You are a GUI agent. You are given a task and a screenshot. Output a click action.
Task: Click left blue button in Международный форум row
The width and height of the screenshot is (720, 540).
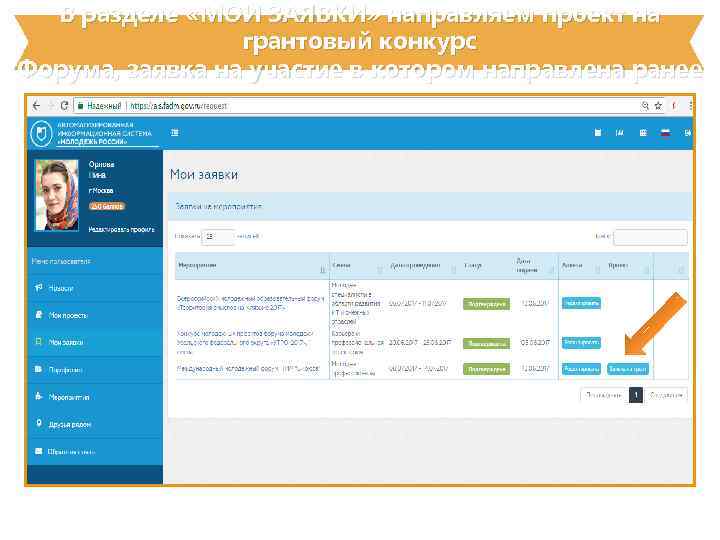[x=581, y=369]
